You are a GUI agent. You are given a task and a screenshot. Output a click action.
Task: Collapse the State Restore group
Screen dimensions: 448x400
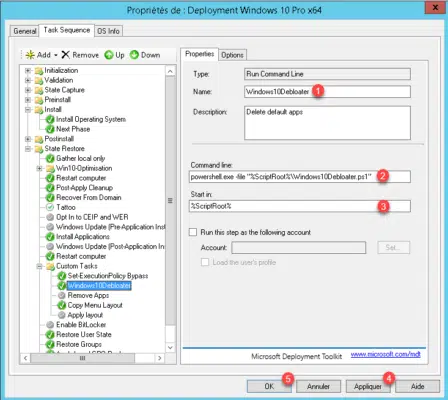click(x=28, y=149)
